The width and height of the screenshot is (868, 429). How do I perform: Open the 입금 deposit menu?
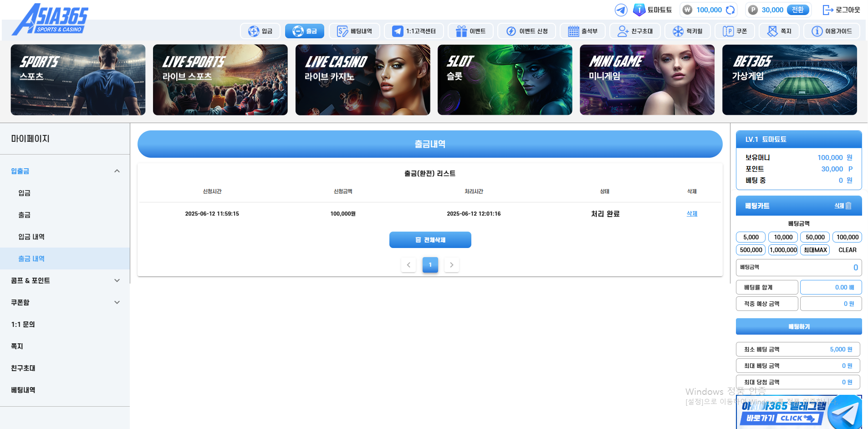tap(260, 31)
